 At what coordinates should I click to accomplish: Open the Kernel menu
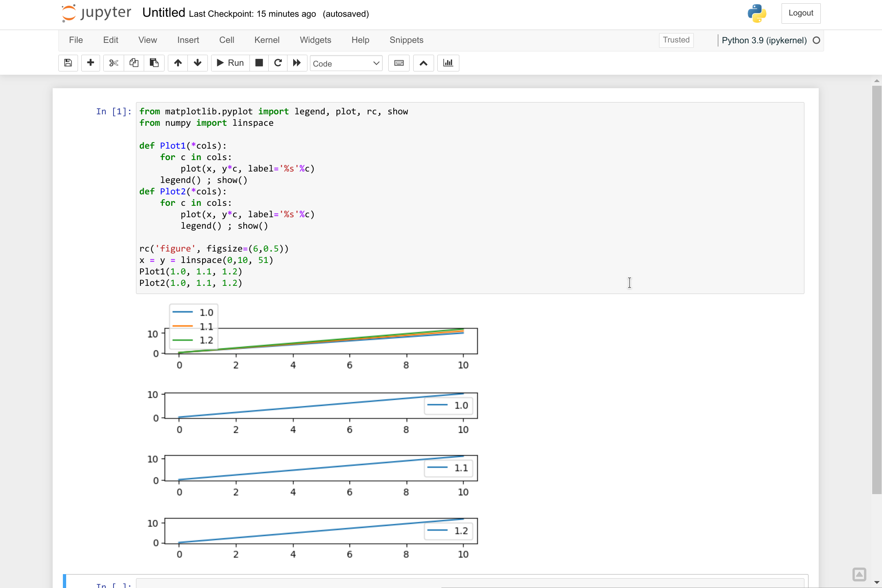point(267,40)
